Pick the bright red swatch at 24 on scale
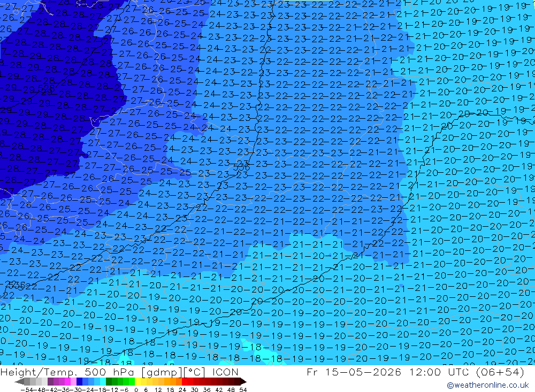The height and width of the screenshot is (392, 535). point(185,381)
